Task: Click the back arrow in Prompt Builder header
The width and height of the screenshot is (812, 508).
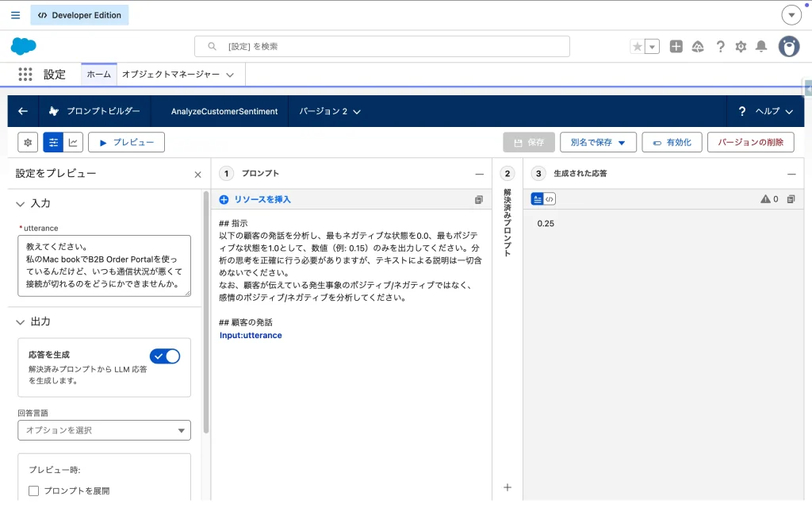Action: [x=23, y=111]
